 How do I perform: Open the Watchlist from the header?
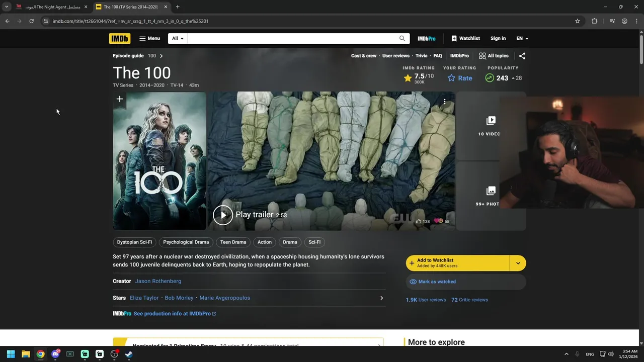click(465, 38)
